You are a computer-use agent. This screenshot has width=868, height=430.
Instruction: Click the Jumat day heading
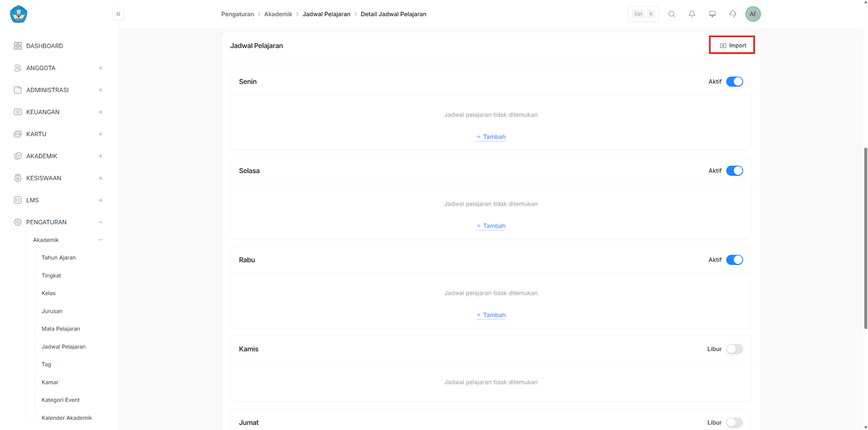pyautogui.click(x=249, y=422)
